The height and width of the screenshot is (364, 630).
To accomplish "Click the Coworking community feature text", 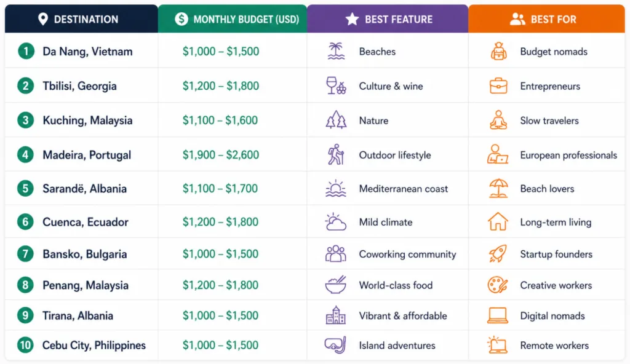I will click(407, 255).
